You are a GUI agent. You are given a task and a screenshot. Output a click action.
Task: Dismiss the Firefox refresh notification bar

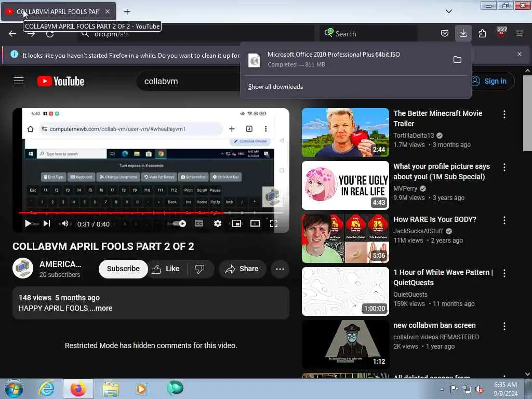coord(520,54)
